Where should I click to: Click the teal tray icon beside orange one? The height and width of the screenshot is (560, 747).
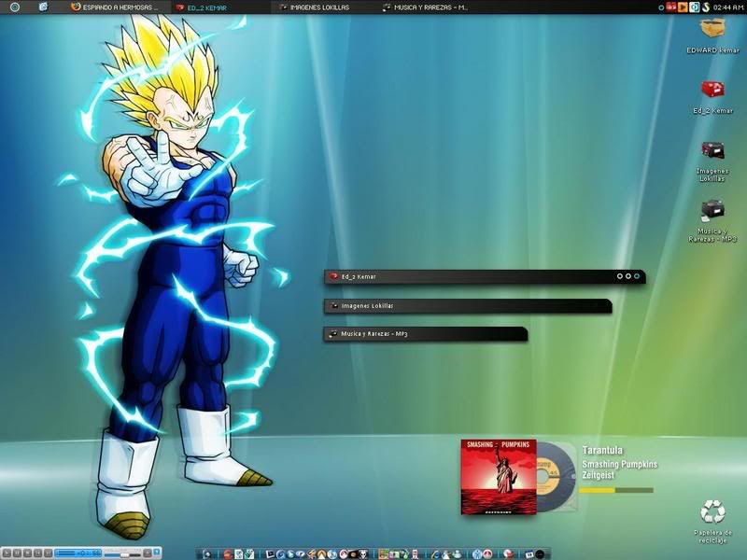695,7
